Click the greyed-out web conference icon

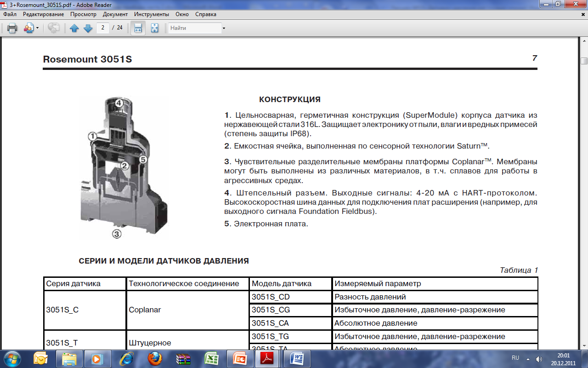point(54,28)
